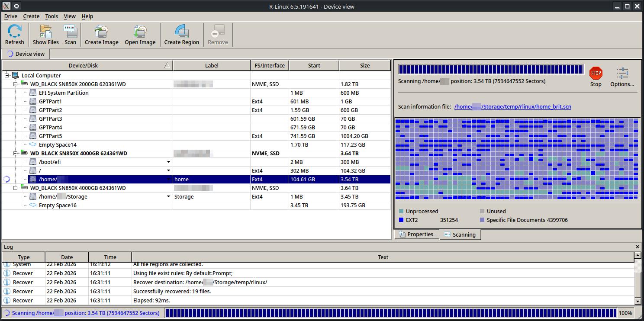644x321 pixels.
Task: Click the Label column header
Action: tap(212, 65)
